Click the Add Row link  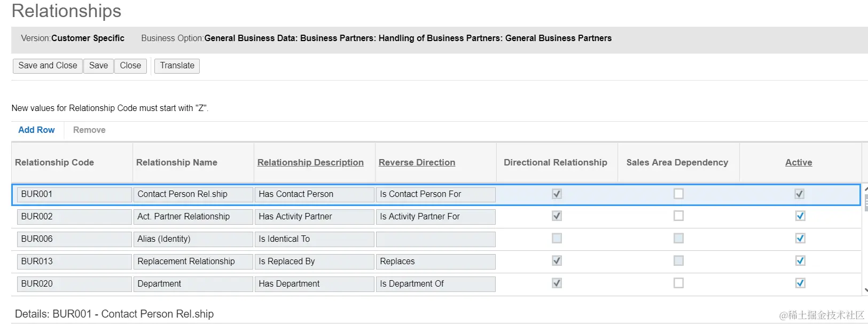(36, 130)
